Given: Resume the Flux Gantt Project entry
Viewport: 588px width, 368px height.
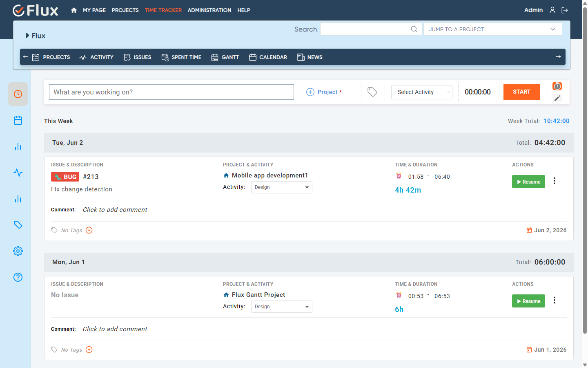Looking at the screenshot, I should click(528, 301).
